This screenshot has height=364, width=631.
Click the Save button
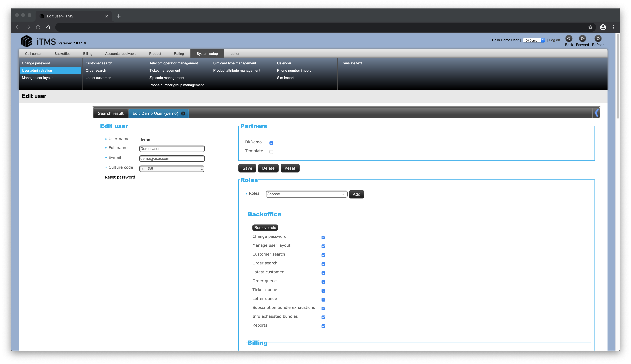(x=247, y=168)
